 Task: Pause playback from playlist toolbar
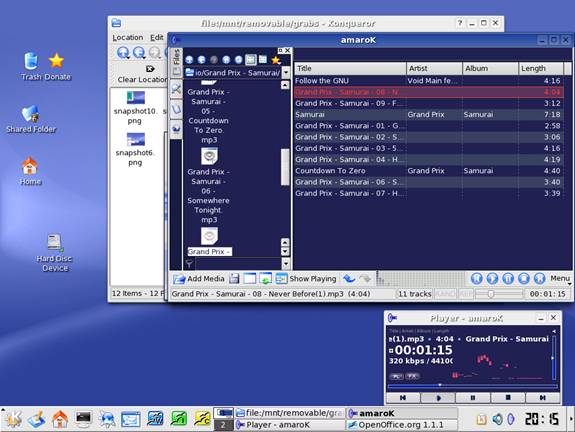coord(508,279)
